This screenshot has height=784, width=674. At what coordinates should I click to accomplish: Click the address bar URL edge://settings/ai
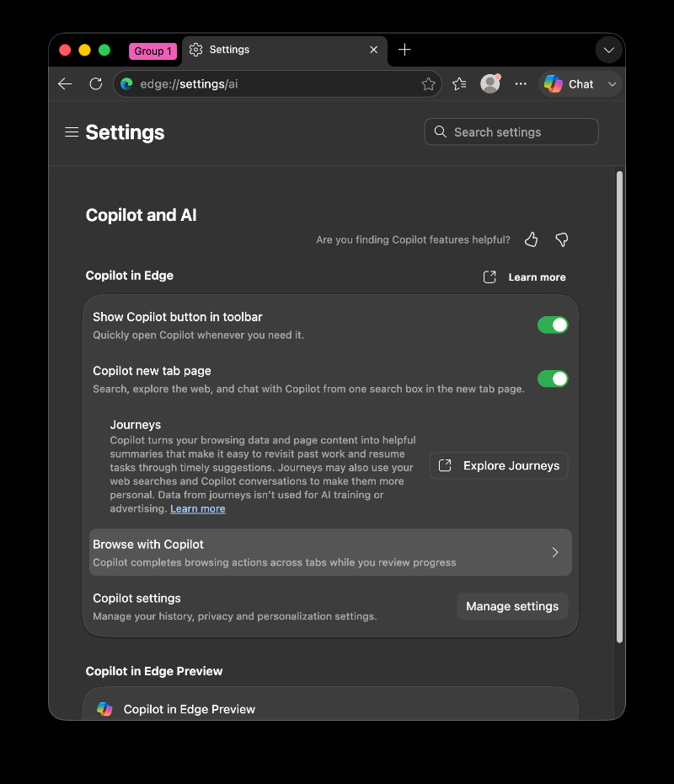pos(189,84)
